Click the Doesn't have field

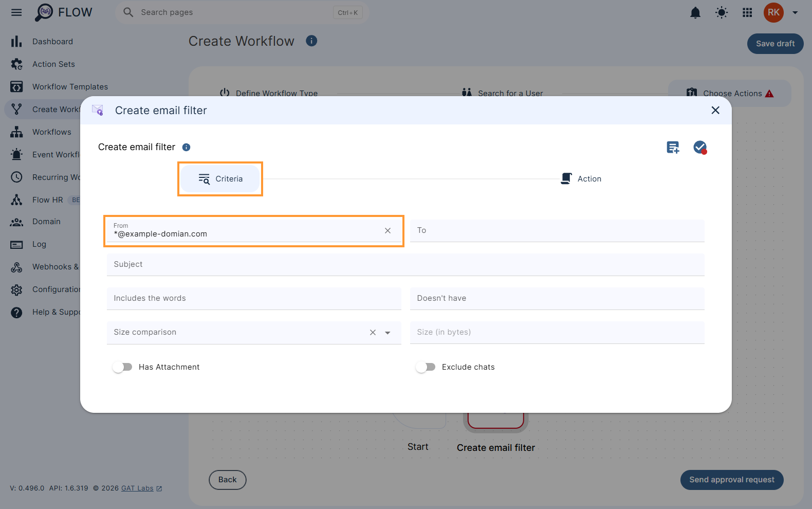[557, 299]
